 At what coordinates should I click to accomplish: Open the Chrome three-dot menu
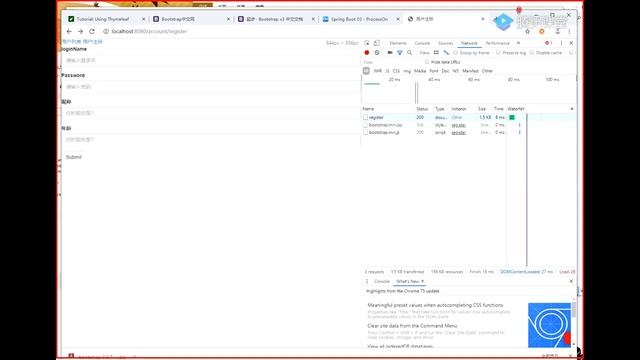click(569, 31)
